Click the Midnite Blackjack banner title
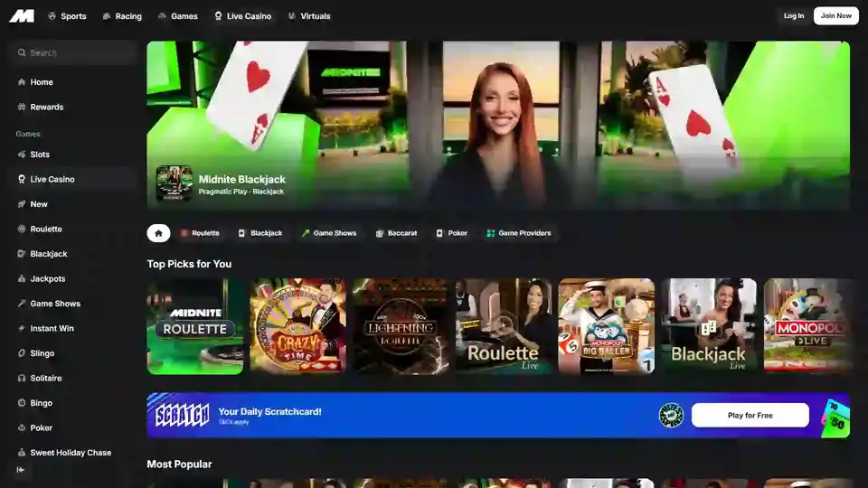The width and height of the screenshot is (868, 488). point(242,179)
